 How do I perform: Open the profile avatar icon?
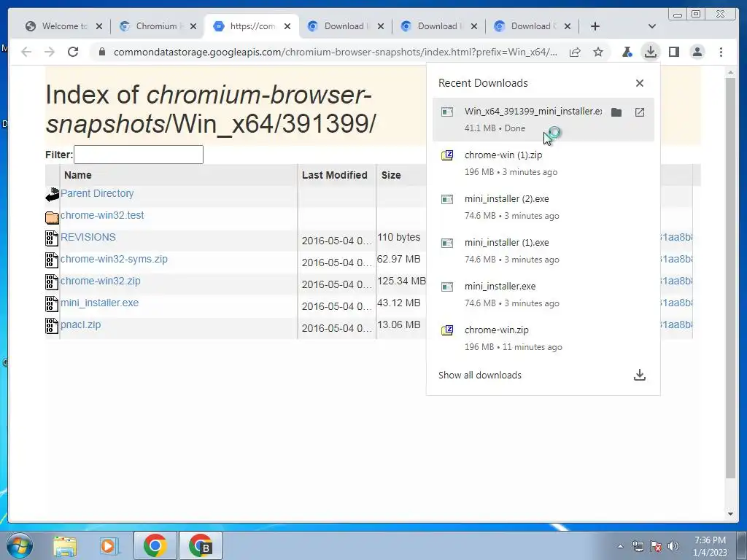(x=697, y=52)
